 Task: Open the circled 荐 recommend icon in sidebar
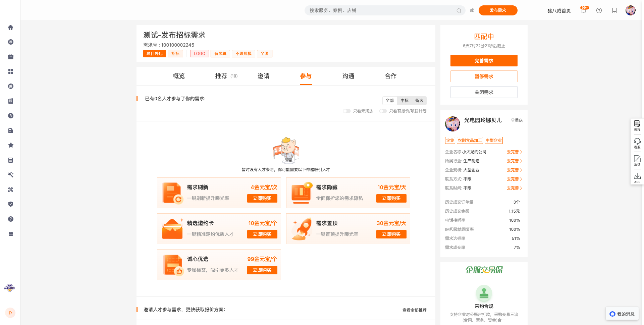(11, 42)
